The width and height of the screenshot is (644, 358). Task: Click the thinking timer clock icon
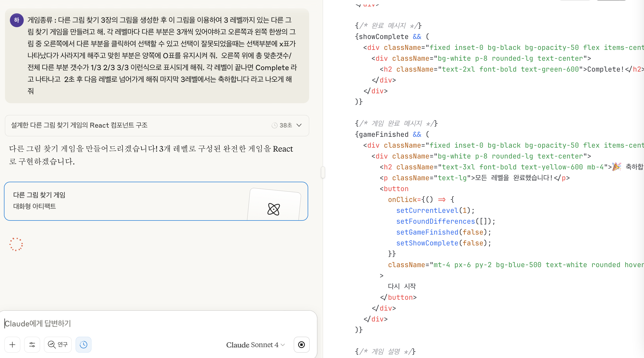point(275,125)
